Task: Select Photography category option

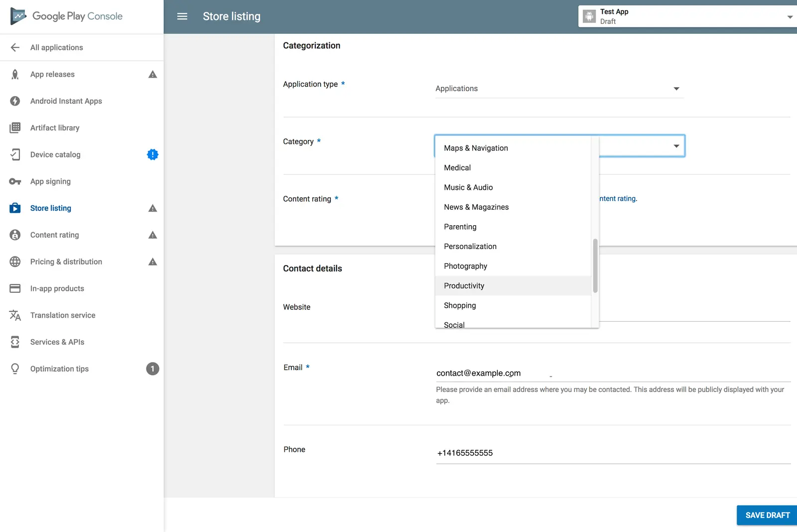Action: (x=513, y=266)
